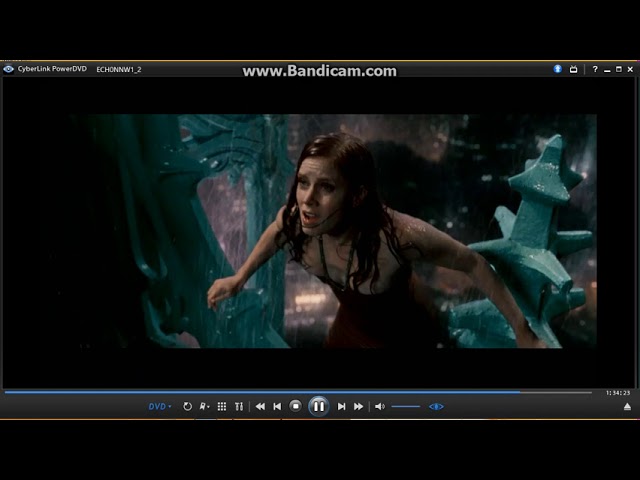The width and height of the screenshot is (640, 480).
Task: Open the bookmark dropdown next to replay
Action: tap(204, 407)
